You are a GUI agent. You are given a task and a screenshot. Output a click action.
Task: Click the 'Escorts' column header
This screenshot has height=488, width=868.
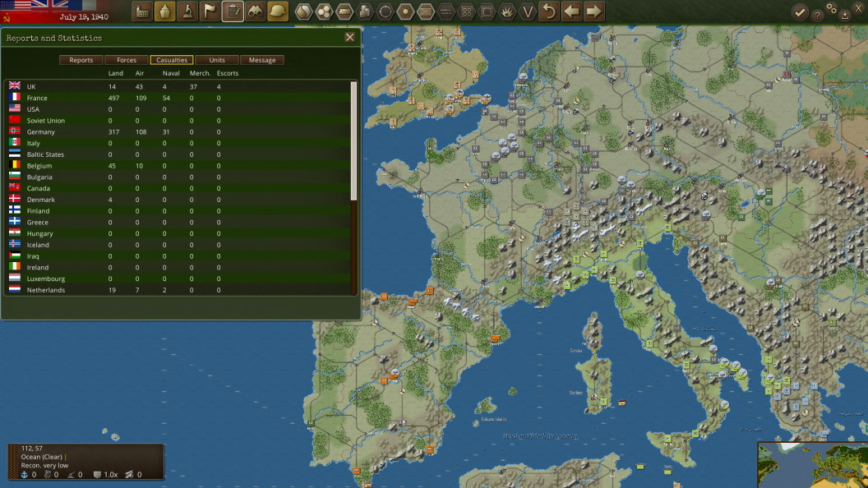[x=228, y=73]
